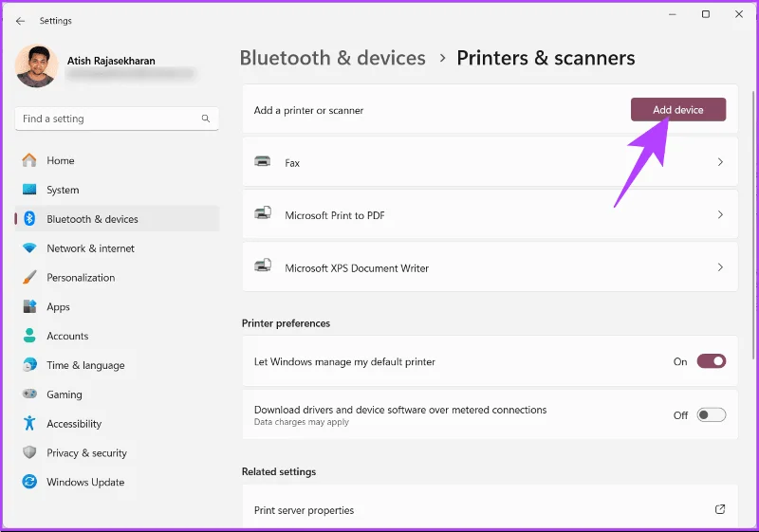The height and width of the screenshot is (532, 759).
Task: Click the Add device button
Action: pyautogui.click(x=678, y=110)
